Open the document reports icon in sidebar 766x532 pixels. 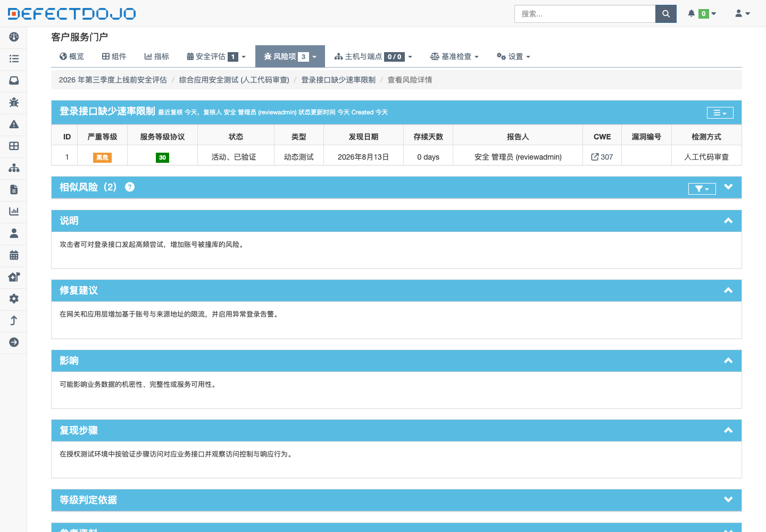click(14, 189)
